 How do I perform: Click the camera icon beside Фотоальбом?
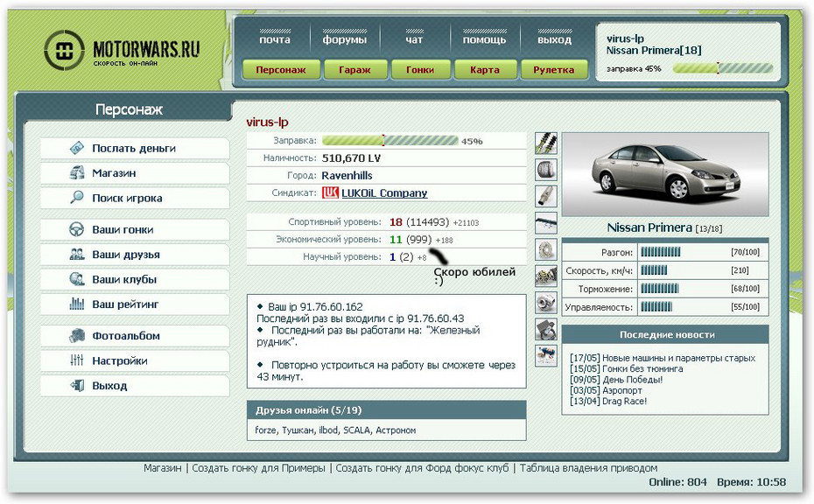[x=77, y=336]
